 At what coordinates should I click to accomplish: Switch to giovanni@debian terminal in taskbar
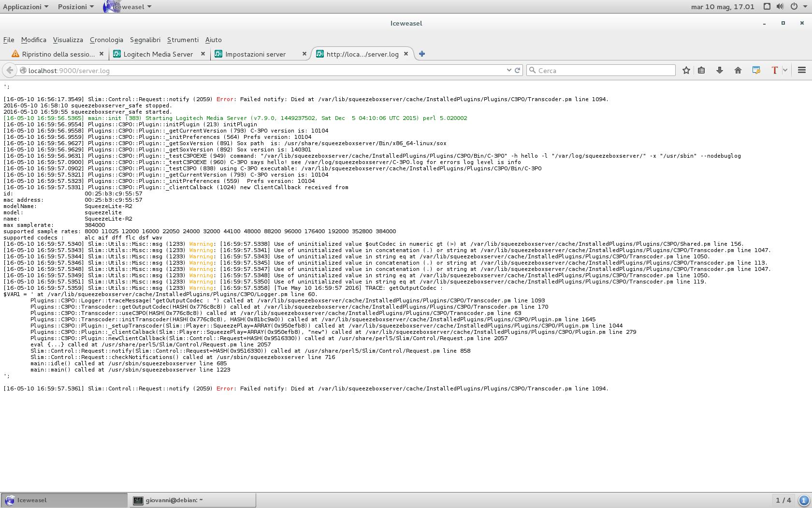[x=192, y=500]
